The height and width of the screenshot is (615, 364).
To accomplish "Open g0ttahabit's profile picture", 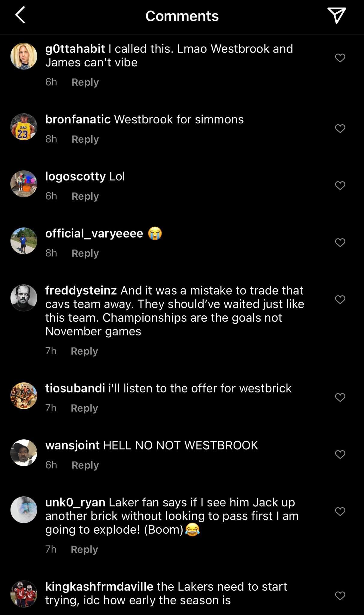I will click(24, 56).
